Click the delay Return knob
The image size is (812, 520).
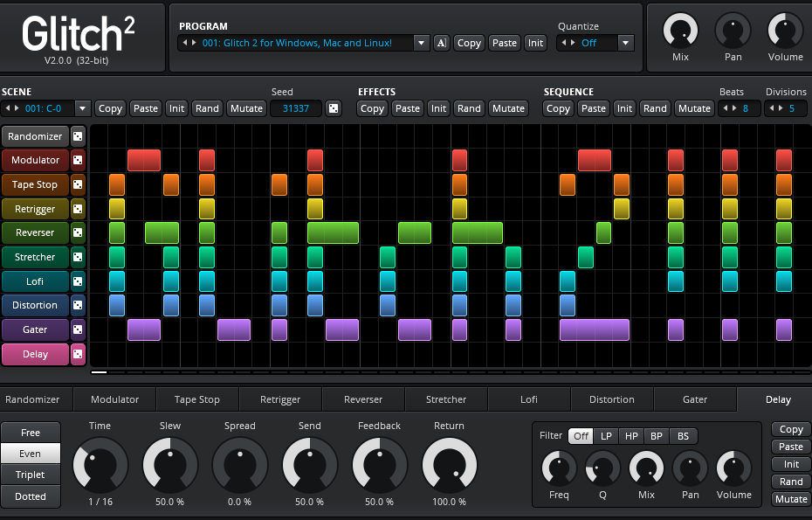coord(450,465)
